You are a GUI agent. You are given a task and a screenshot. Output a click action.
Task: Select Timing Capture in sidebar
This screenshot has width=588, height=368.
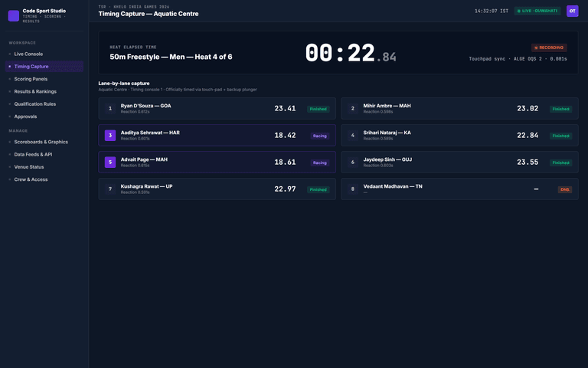coord(44,67)
